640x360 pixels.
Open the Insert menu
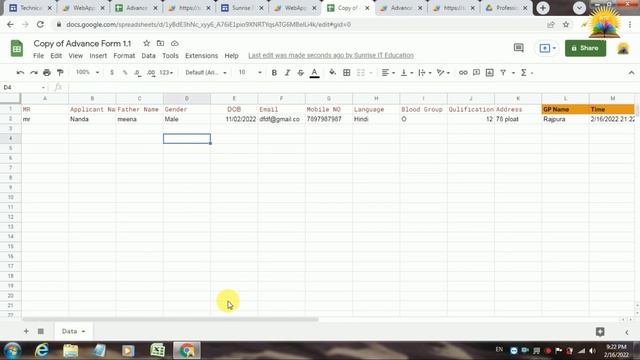point(98,56)
